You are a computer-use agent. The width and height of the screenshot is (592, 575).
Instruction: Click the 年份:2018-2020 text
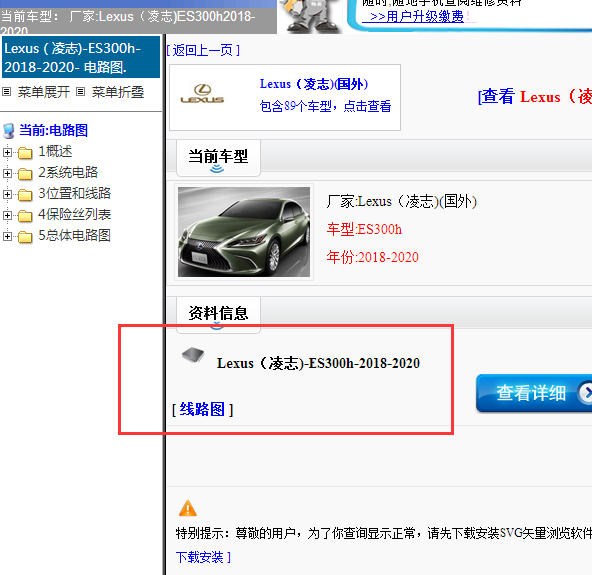(373, 257)
